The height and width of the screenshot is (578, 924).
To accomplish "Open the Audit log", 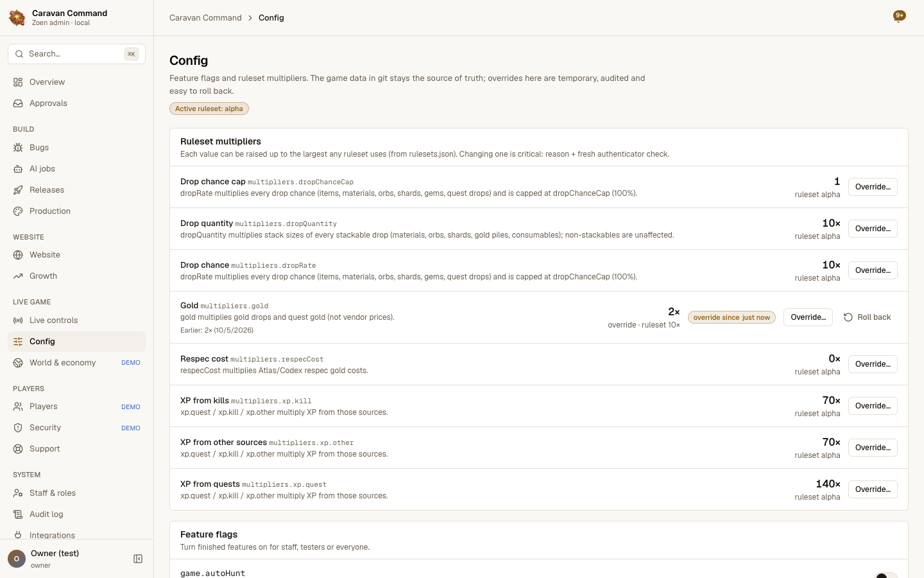I will coord(76,514).
